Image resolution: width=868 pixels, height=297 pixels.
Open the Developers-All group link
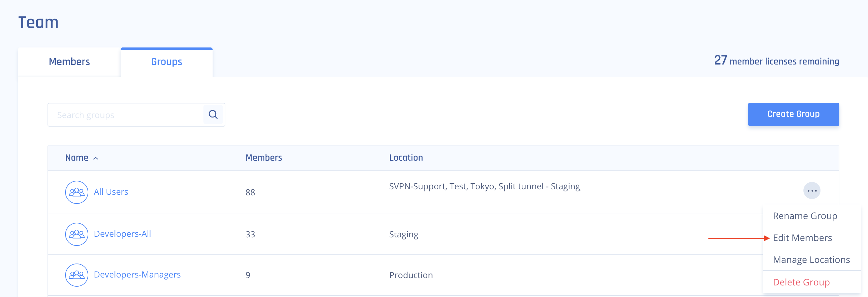[122, 234]
